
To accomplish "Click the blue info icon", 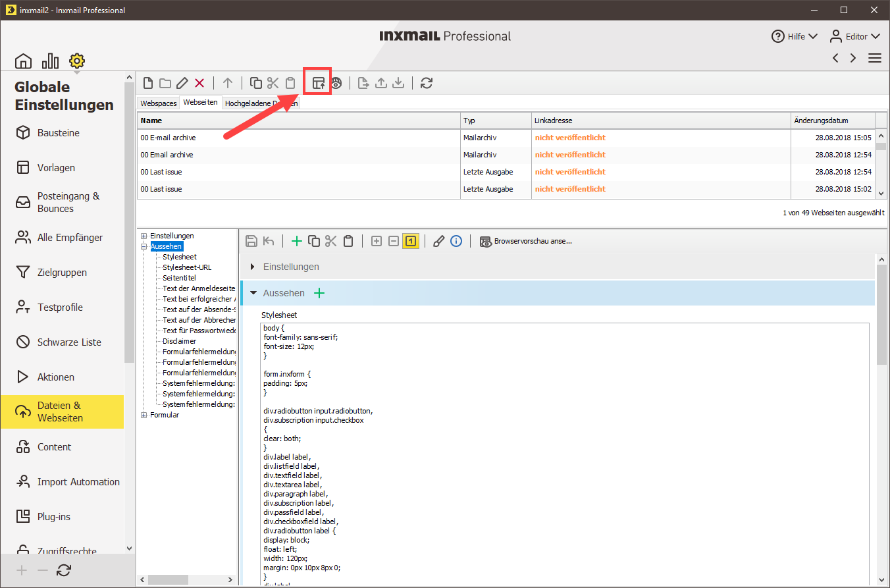I will [x=456, y=241].
